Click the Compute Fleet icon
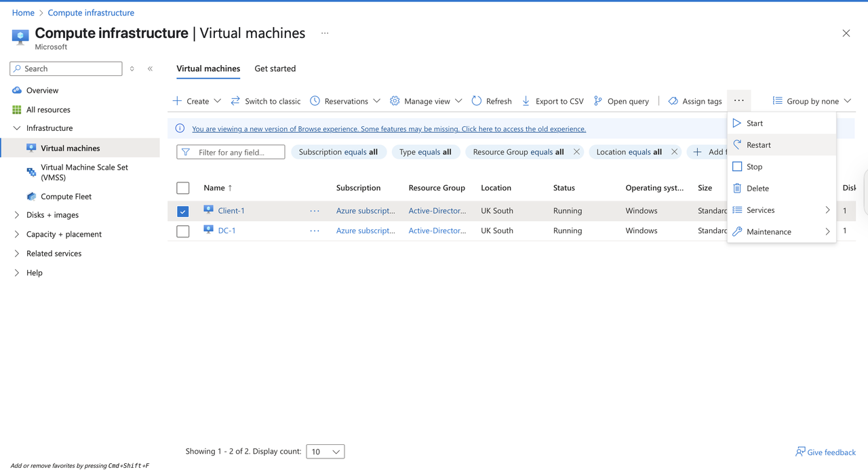The image size is (868, 472). coord(31,197)
